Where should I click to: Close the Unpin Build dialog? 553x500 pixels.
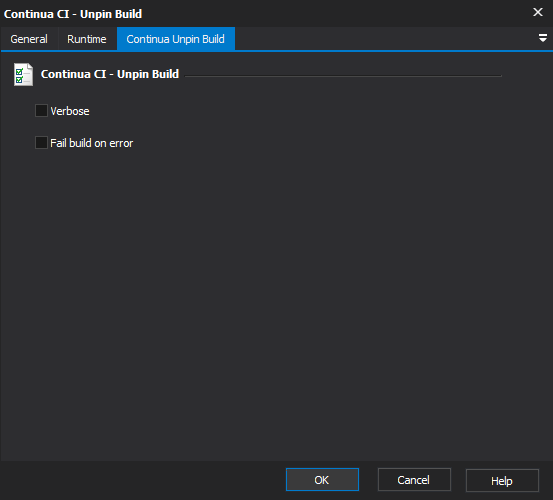[538, 12]
